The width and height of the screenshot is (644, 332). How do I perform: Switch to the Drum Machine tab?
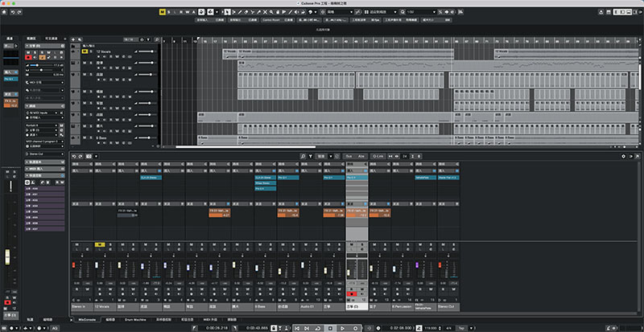click(x=135, y=319)
